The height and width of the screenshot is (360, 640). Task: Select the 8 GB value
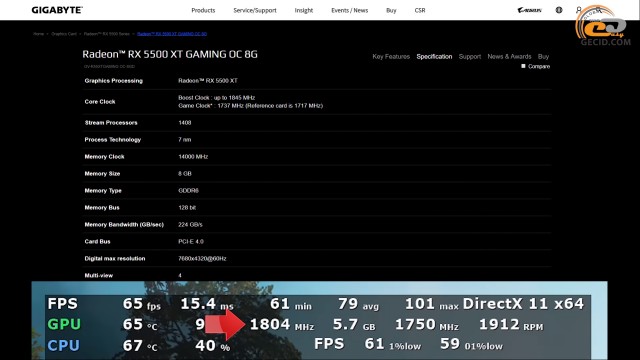click(x=184, y=173)
